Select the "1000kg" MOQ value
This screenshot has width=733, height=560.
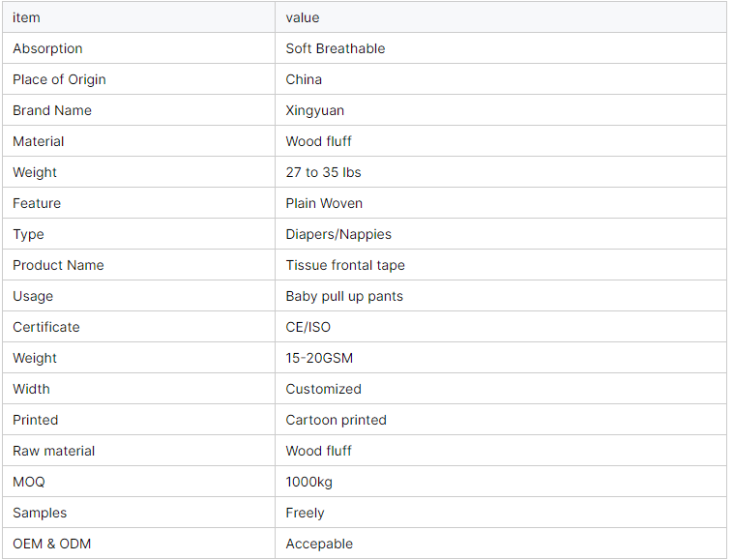[x=308, y=482]
